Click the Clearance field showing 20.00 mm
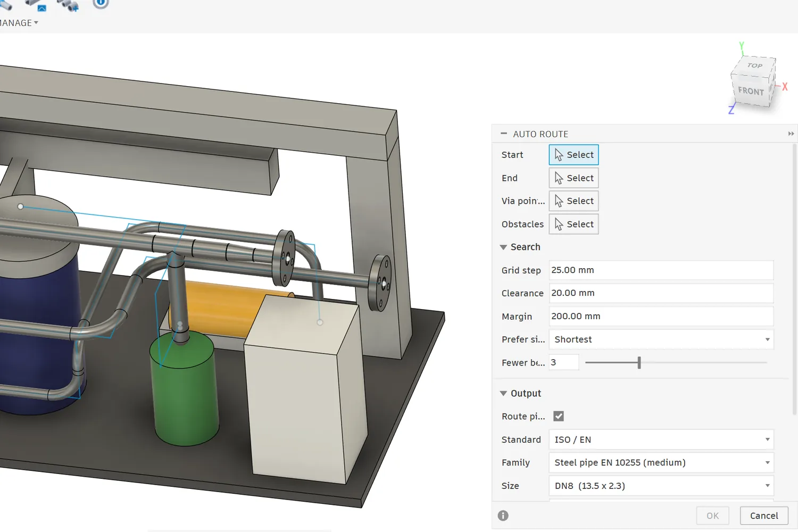 (x=661, y=293)
